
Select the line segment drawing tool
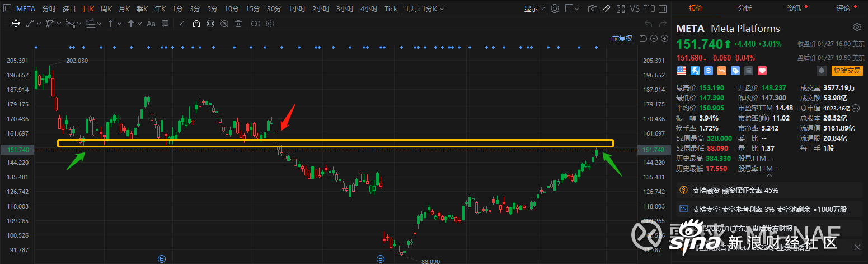(30, 24)
